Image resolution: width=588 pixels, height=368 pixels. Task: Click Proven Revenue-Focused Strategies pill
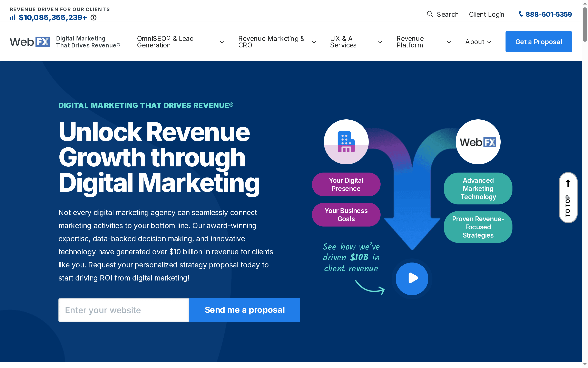tap(478, 227)
